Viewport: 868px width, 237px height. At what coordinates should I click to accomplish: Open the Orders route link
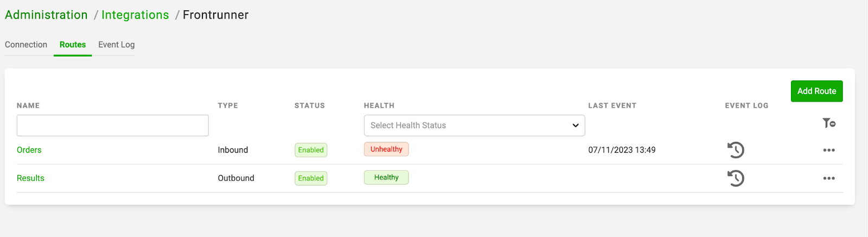coord(29,150)
